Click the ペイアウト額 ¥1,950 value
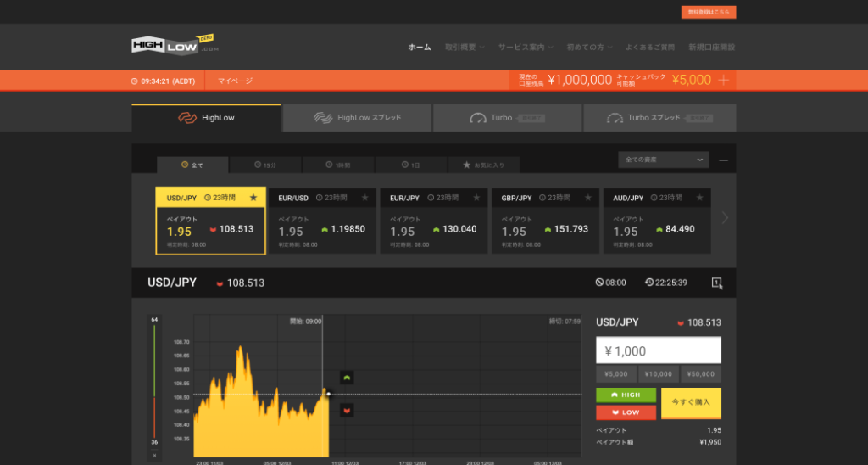This screenshot has width=868, height=465. pos(710,442)
